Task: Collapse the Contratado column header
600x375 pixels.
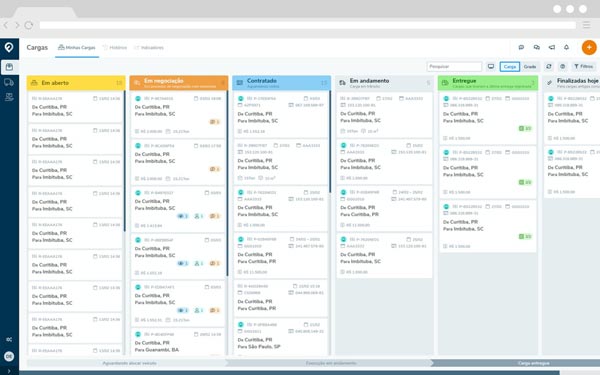Action: [324, 83]
